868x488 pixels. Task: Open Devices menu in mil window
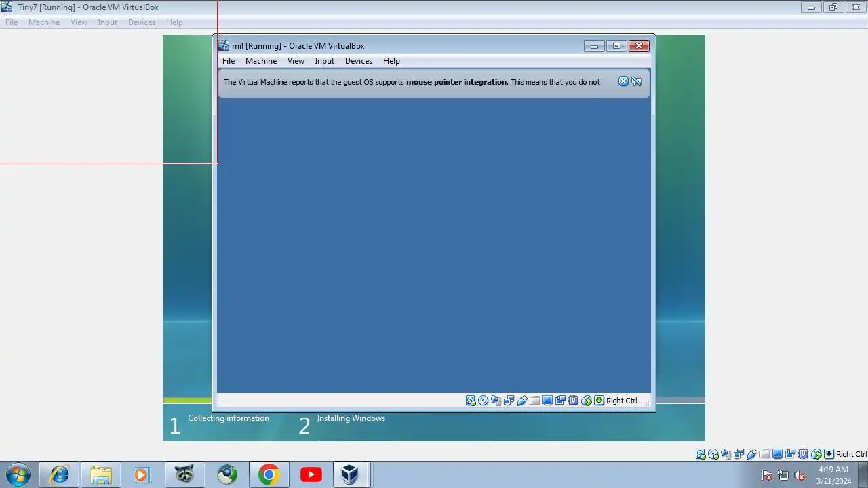(359, 61)
